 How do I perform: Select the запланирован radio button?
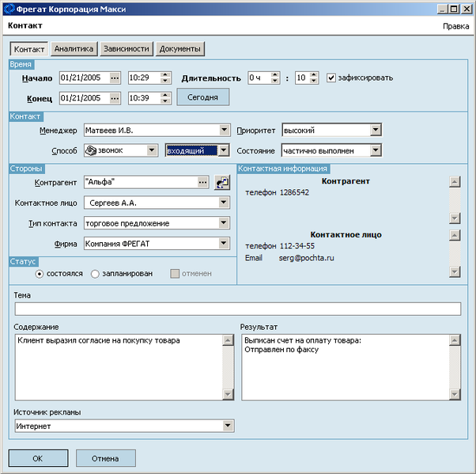[95, 274]
